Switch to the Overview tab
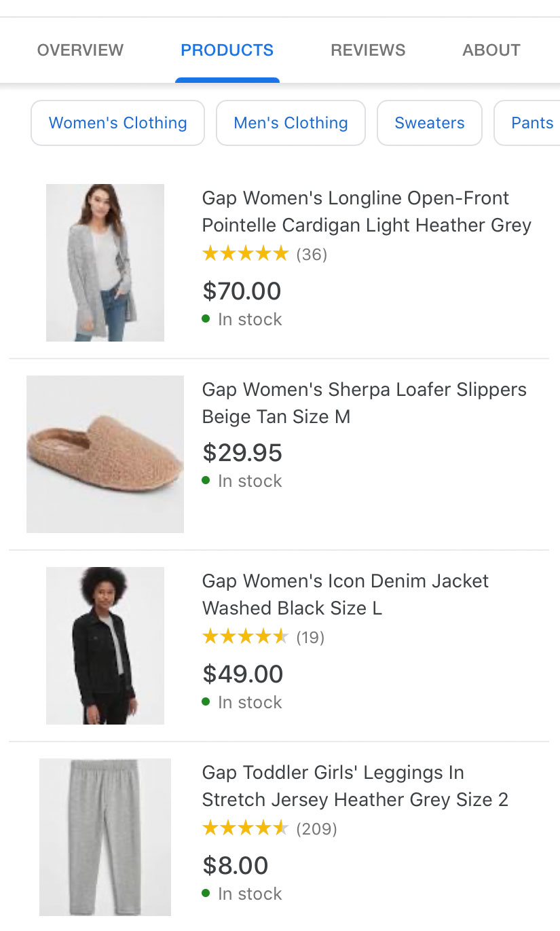 (80, 50)
